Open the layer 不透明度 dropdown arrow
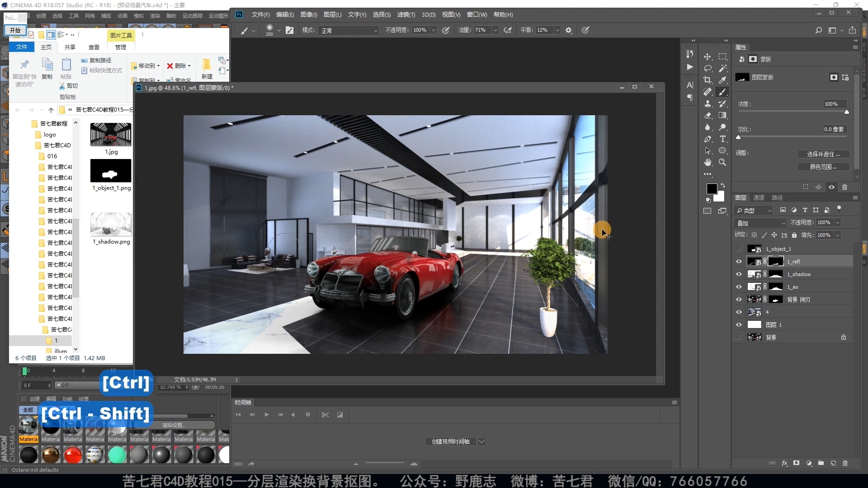868x488 pixels. point(837,223)
